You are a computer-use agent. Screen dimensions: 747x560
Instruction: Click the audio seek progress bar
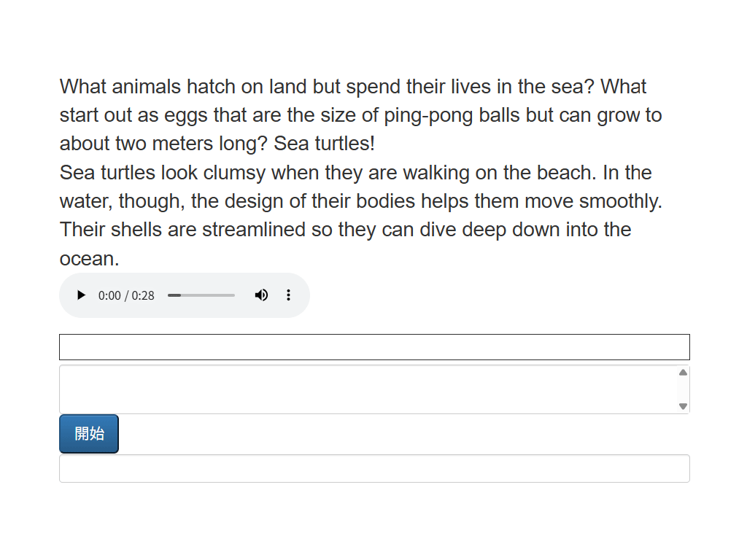pyautogui.click(x=201, y=295)
